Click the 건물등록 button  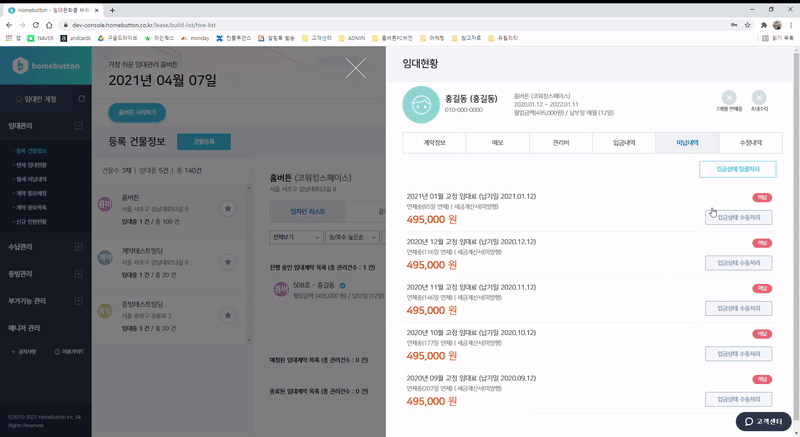(x=204, y=142)
